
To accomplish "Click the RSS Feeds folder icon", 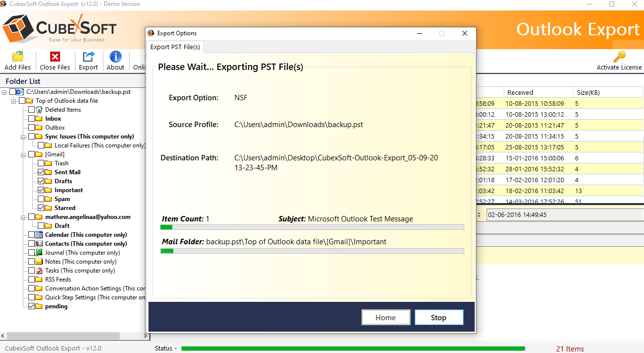I will click(39, 280).
